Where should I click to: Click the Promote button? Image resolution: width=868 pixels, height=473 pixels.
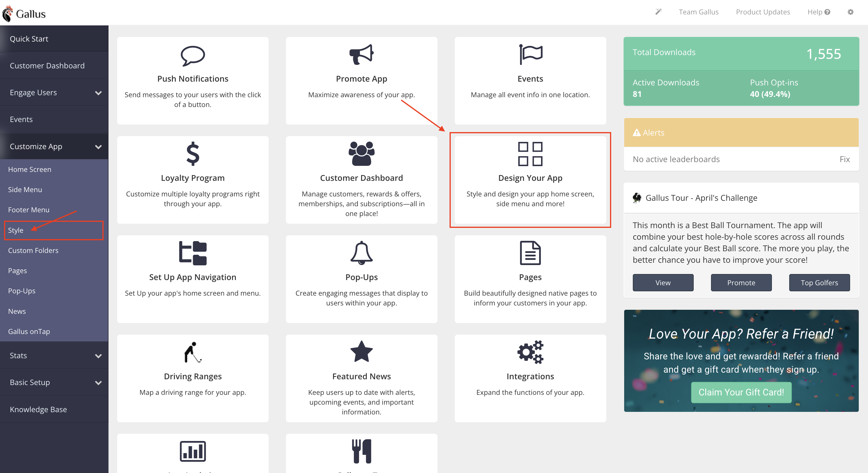pyautogui.click(x=741, y=283)
